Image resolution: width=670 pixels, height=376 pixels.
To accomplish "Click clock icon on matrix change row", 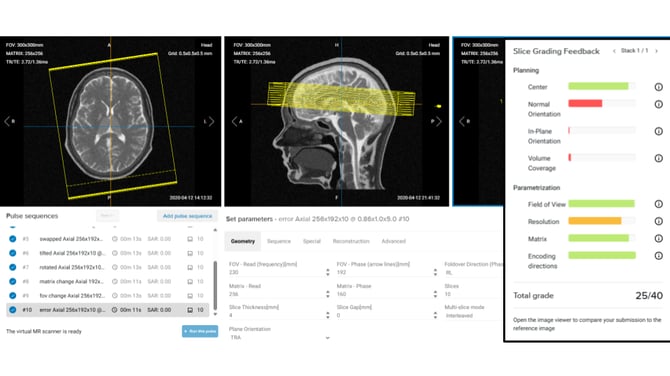I will [x=115, y=282].
